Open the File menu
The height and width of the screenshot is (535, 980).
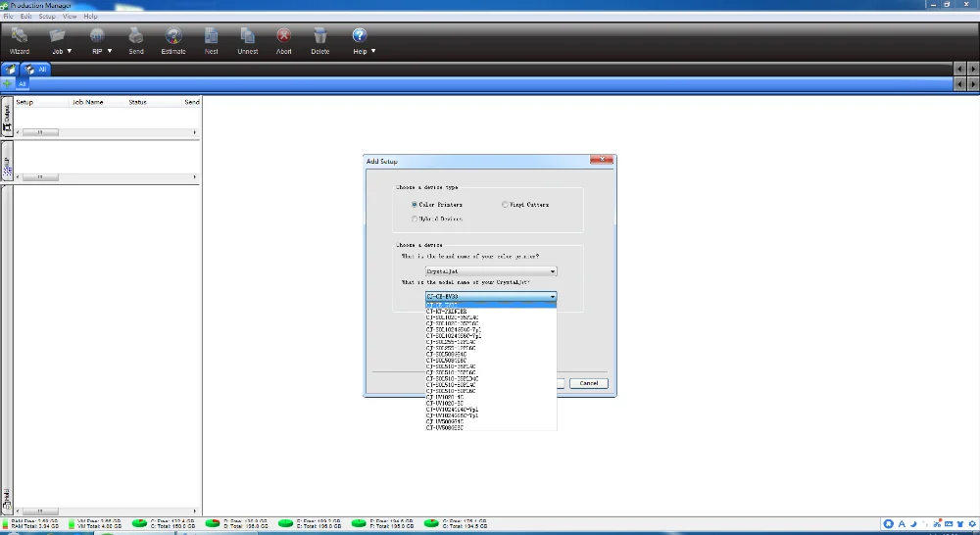(x=8, y=17)
